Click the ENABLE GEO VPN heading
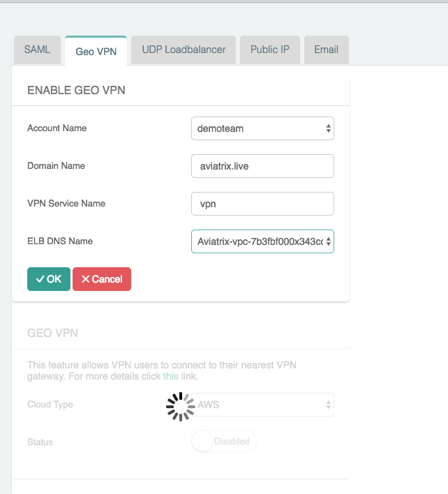Image resolution: width=448 pixels, height=494 pixels. click(76, 90)
